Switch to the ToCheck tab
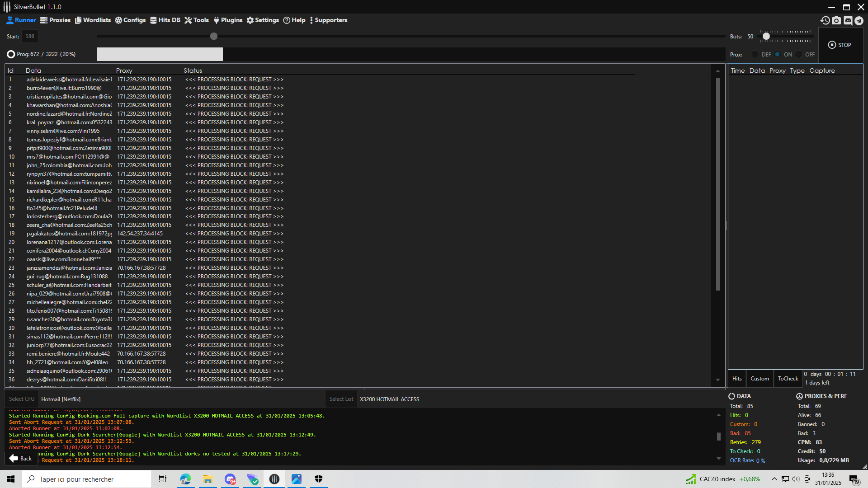Image resolution: width=868 pixels, height=488 pixels. (788, 379)
